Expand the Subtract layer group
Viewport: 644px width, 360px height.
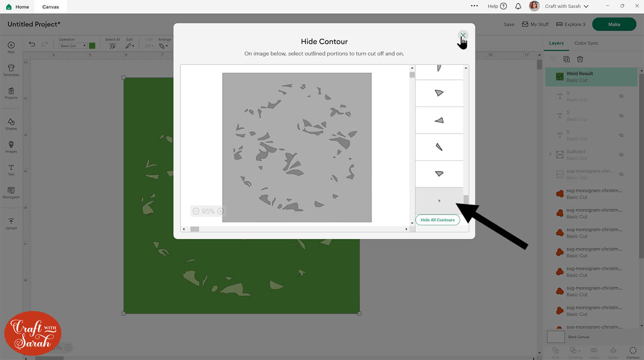(x=550, y=154)
